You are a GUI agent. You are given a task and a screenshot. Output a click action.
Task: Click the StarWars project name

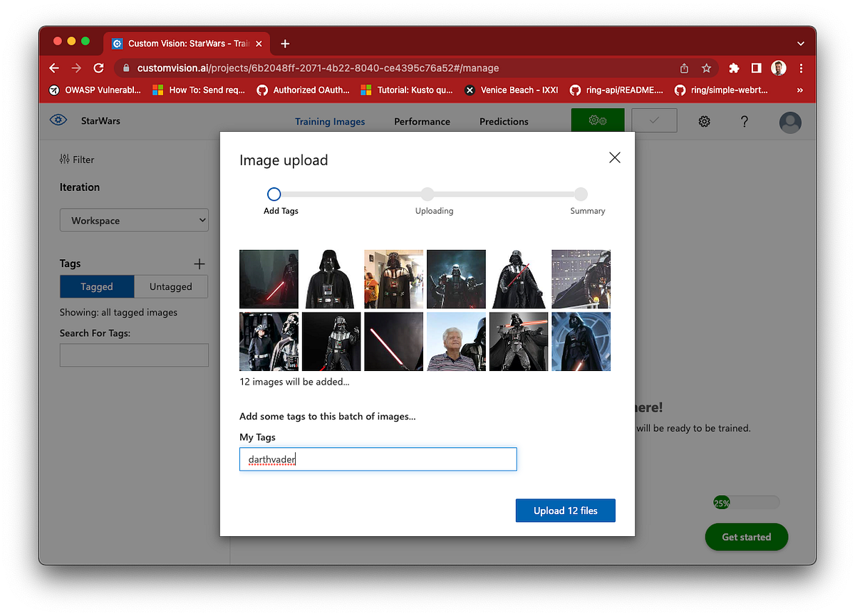tap(100, 121)
